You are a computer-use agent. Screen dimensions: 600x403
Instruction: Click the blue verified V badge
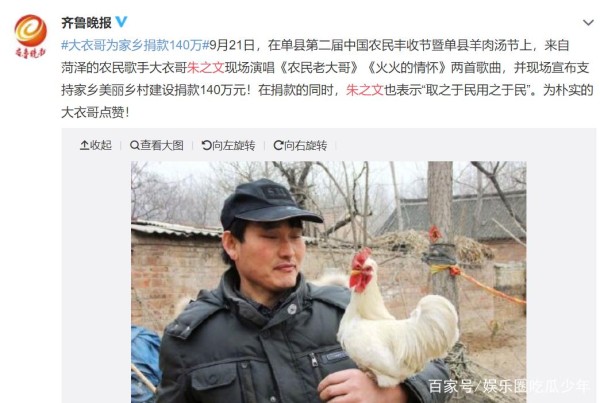point(121,22)
